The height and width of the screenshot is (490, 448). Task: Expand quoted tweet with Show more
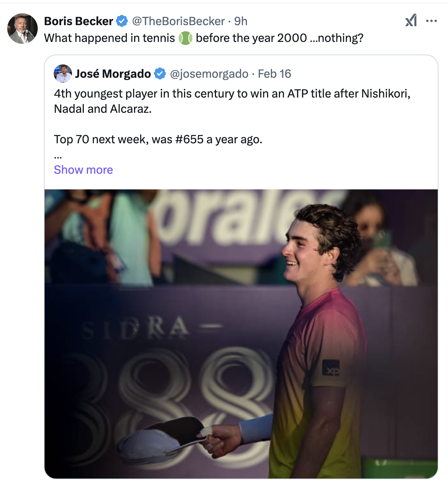point(83,170)
